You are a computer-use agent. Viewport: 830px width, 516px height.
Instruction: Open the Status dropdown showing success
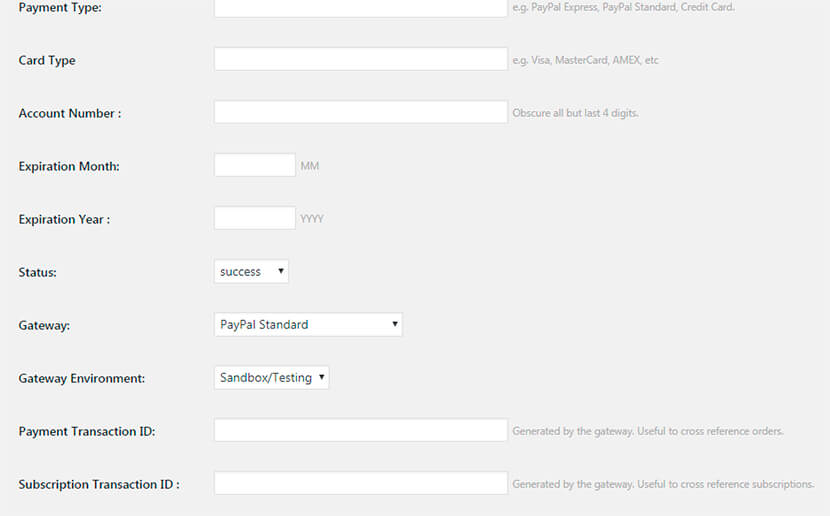click(251, 271)
